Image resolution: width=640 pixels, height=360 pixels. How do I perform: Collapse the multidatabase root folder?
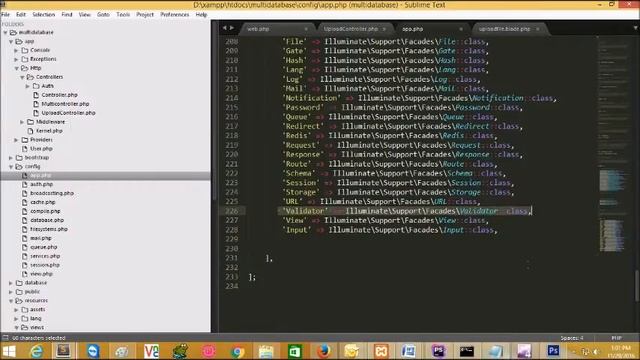click(x=5, y=32)
